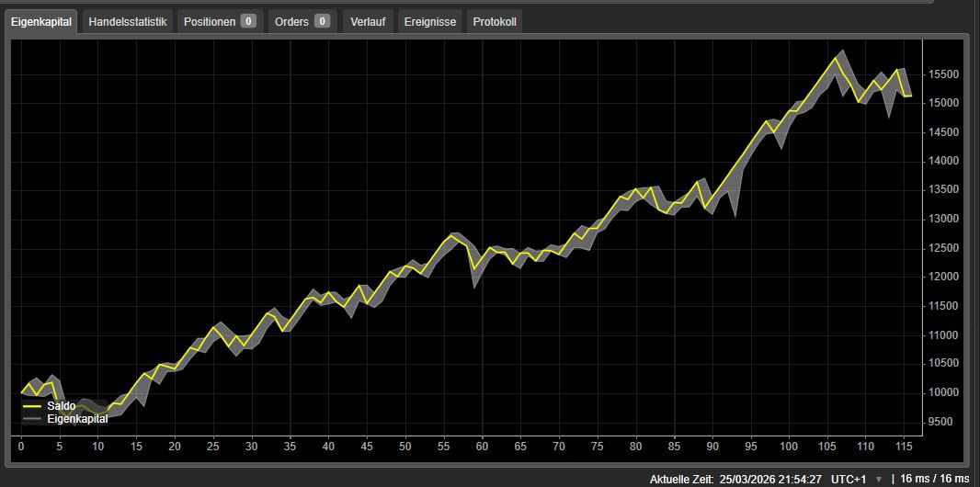Click the Positionen count badge
Image resolution: width=980 pixels, height=487 pixels.
(x=248, y=21)
